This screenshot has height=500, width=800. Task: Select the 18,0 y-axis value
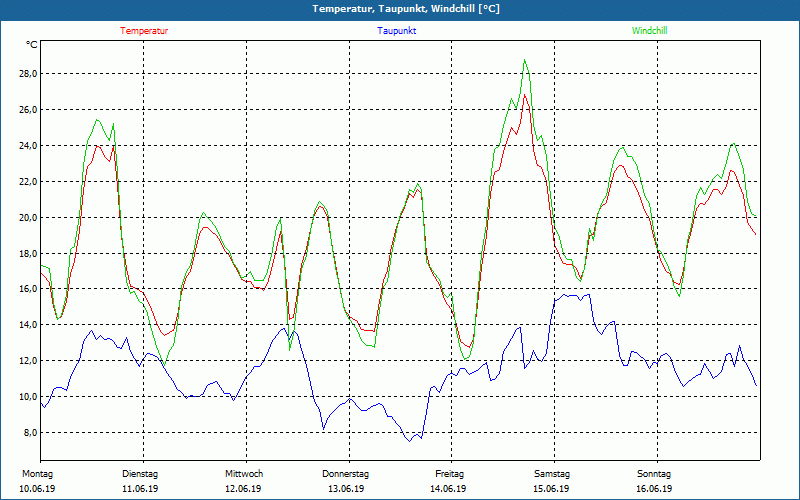tap(28, 254)
